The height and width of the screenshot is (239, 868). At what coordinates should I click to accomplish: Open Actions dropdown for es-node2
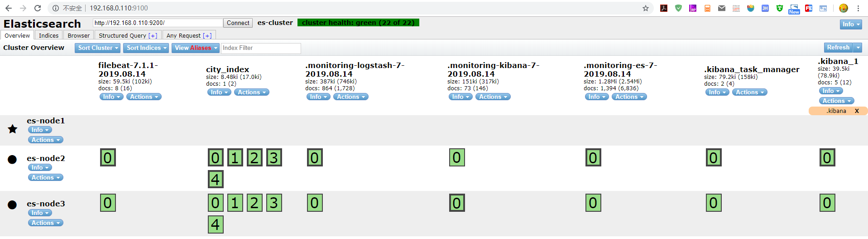click(x=46, y=178)
